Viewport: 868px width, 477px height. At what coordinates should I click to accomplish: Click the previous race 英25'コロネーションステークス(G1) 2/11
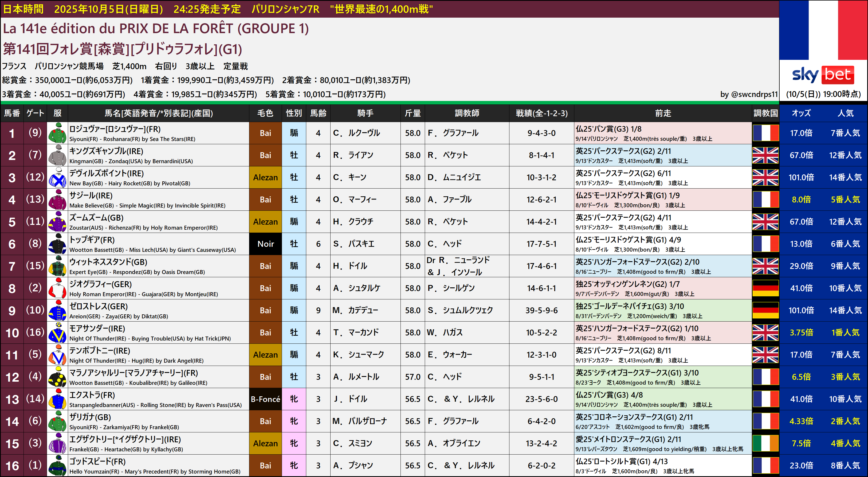[634, 417]
